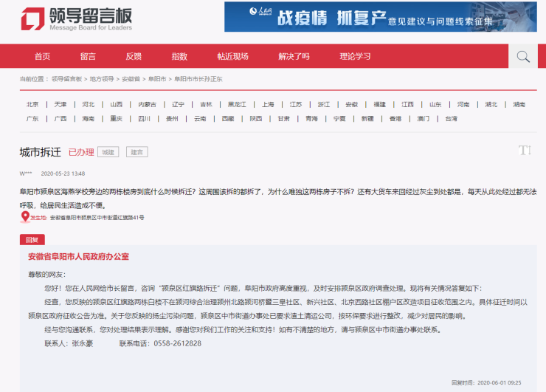Select the 陕西 province link
Screen dimensions: 546x392
(256, 118)
